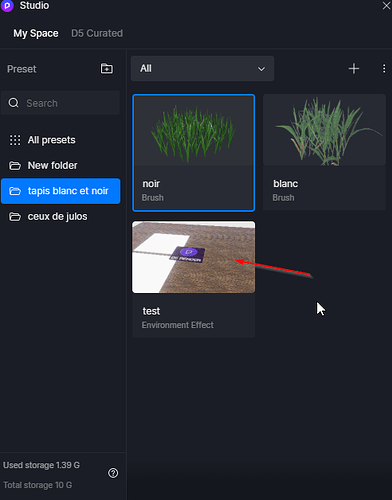The width and height of the screenshot is (392, 500).
Task: Click the new preset folder icon
Action: 107,69
